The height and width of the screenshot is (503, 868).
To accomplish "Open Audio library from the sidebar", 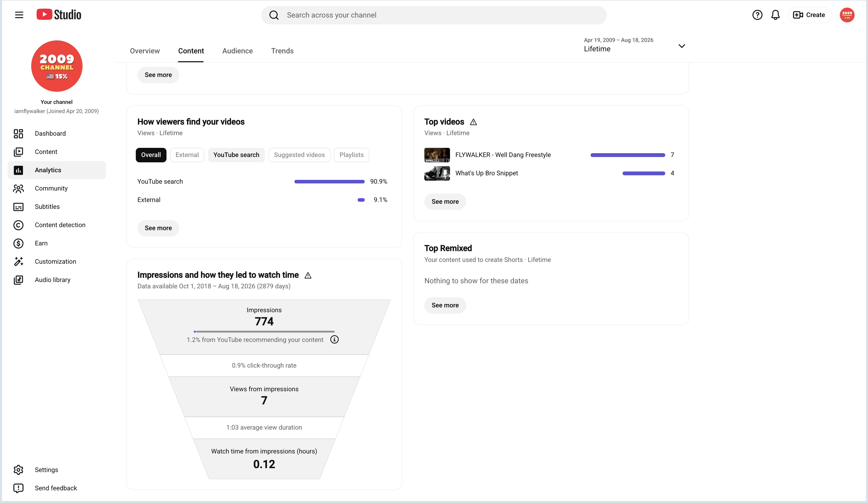I will [57, 280].
